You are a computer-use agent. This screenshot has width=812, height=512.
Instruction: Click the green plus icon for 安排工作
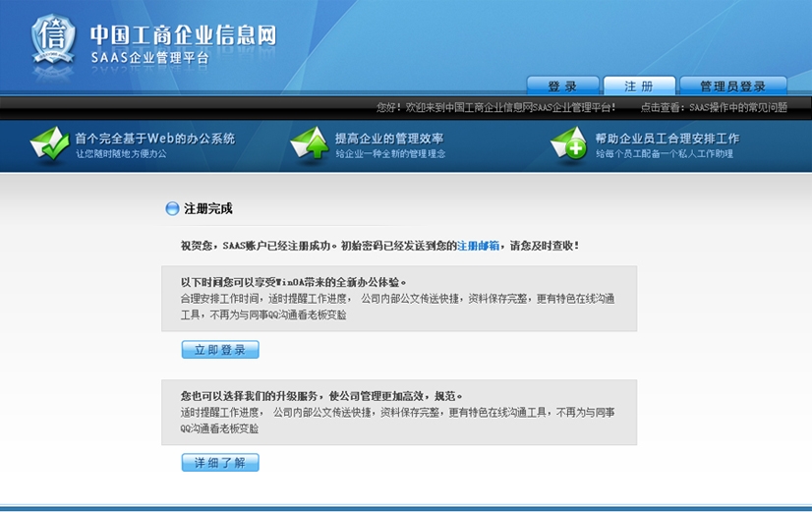pos(569,144)
